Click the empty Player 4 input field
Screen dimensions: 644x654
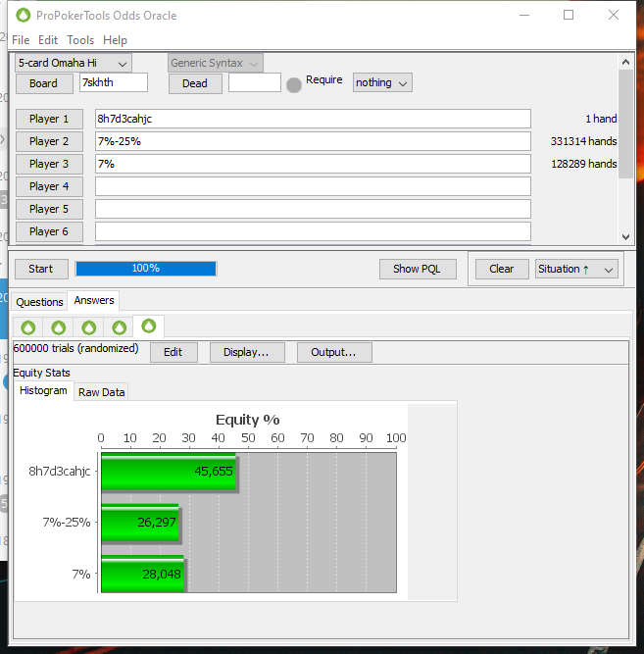313,186
